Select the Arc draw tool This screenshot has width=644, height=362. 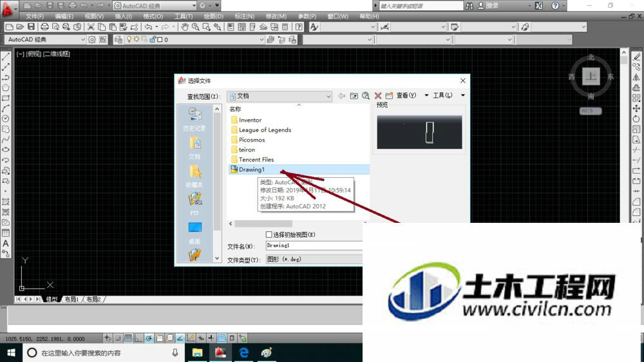[6, 108]
